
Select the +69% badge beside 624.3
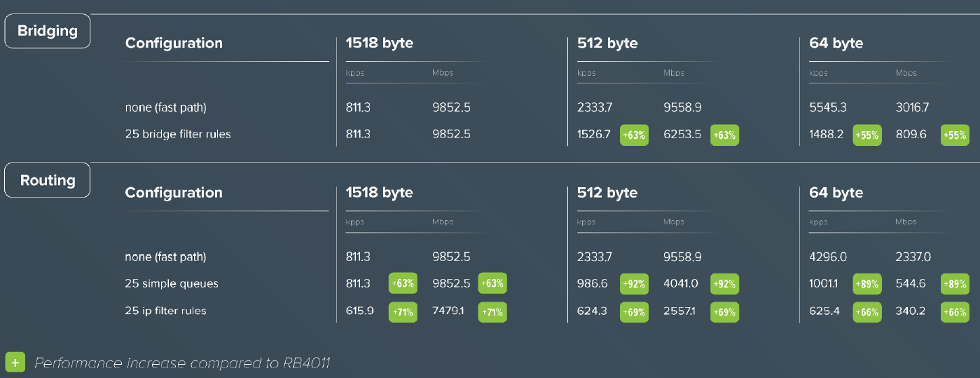click(x=634, y=311)
